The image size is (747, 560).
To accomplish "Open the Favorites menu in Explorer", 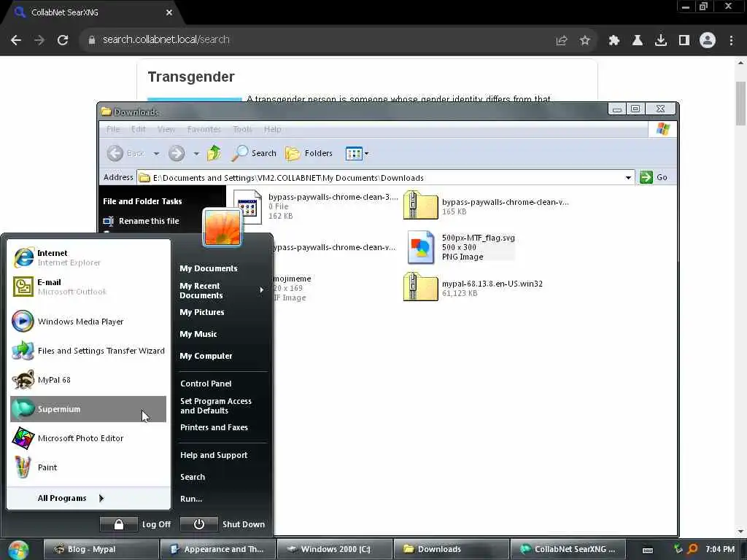I will click(204, 129).
